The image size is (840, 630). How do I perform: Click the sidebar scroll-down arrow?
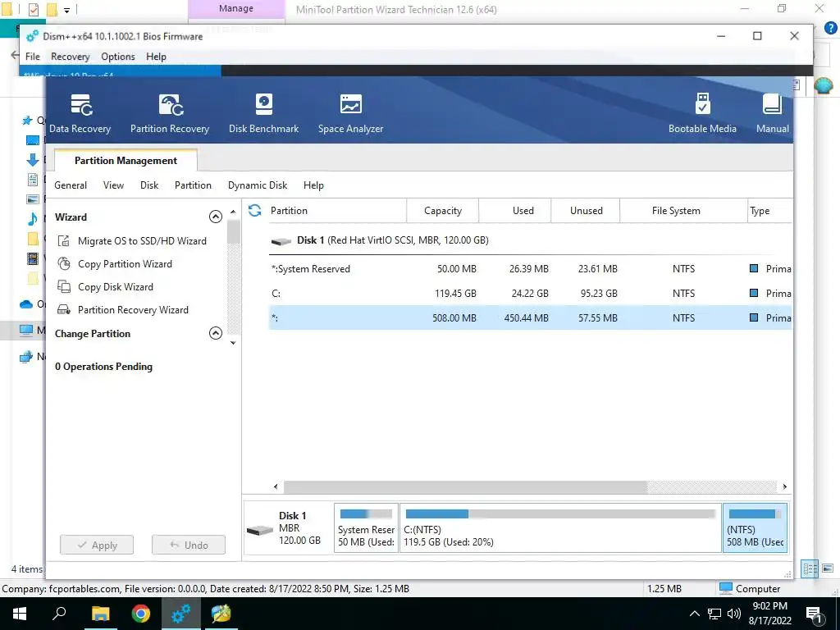pyautogui.click(x=233, y=343)
